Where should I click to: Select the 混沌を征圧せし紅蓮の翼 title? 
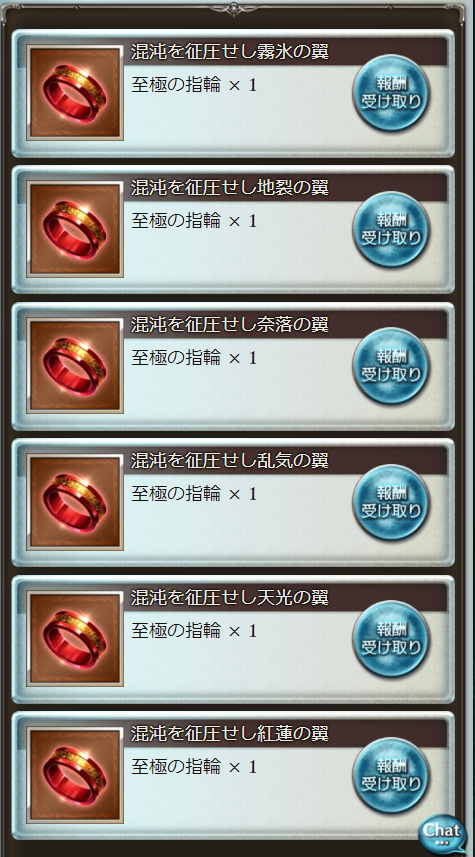(230, 733)
